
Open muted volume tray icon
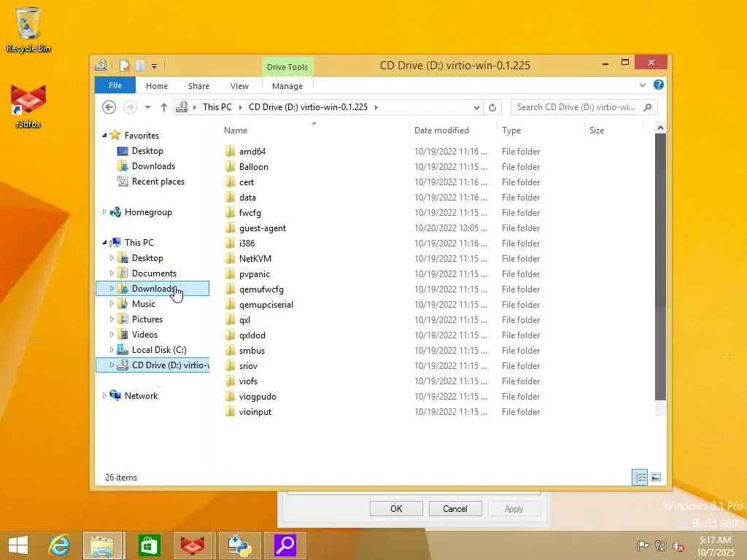[x=678, y=545]
